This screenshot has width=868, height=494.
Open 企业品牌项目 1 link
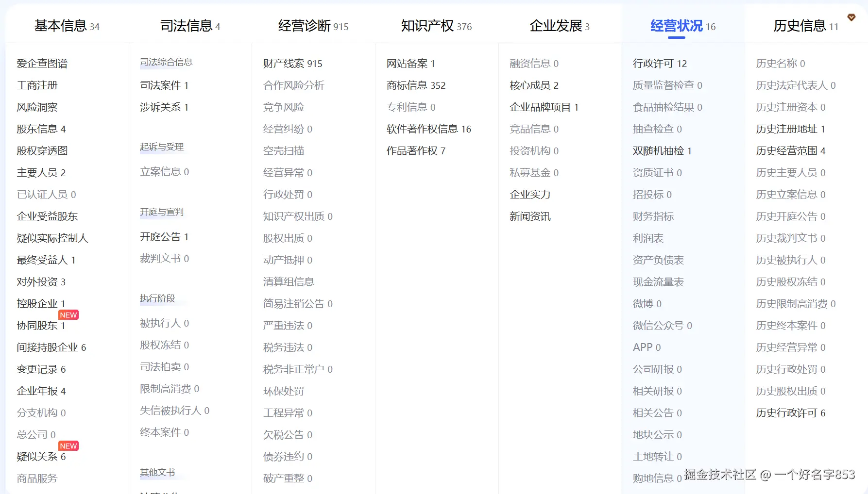coord(544,107)
